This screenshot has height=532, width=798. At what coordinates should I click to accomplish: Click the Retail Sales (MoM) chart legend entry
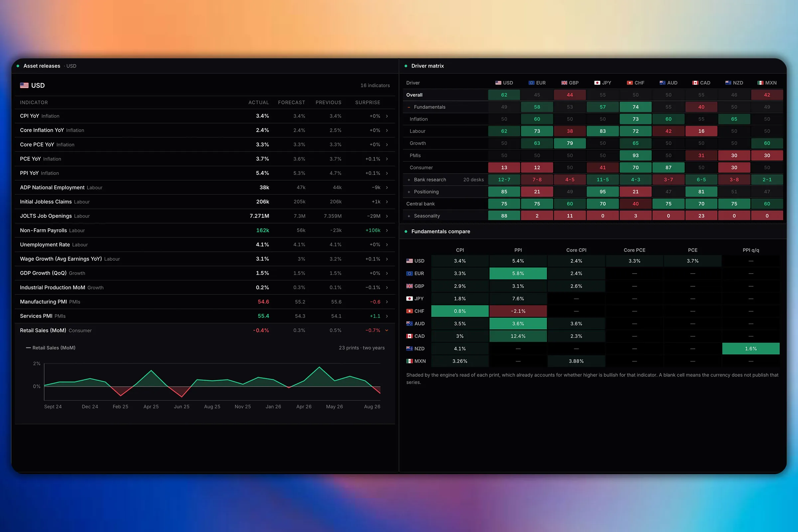point(51,348)
